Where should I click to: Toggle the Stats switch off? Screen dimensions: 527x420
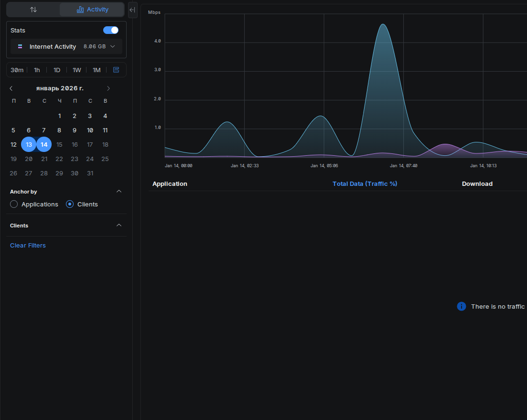[x=111, y=30]
